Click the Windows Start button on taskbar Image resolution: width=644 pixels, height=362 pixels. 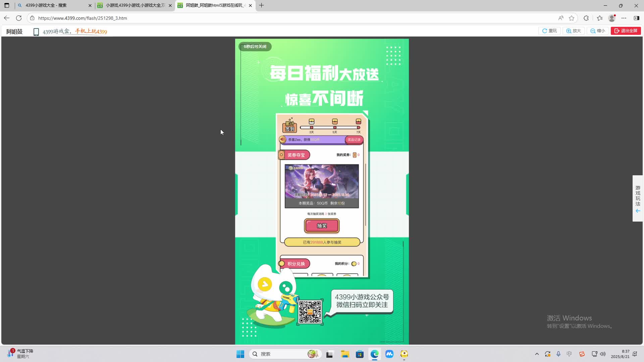tap(240, 354)
